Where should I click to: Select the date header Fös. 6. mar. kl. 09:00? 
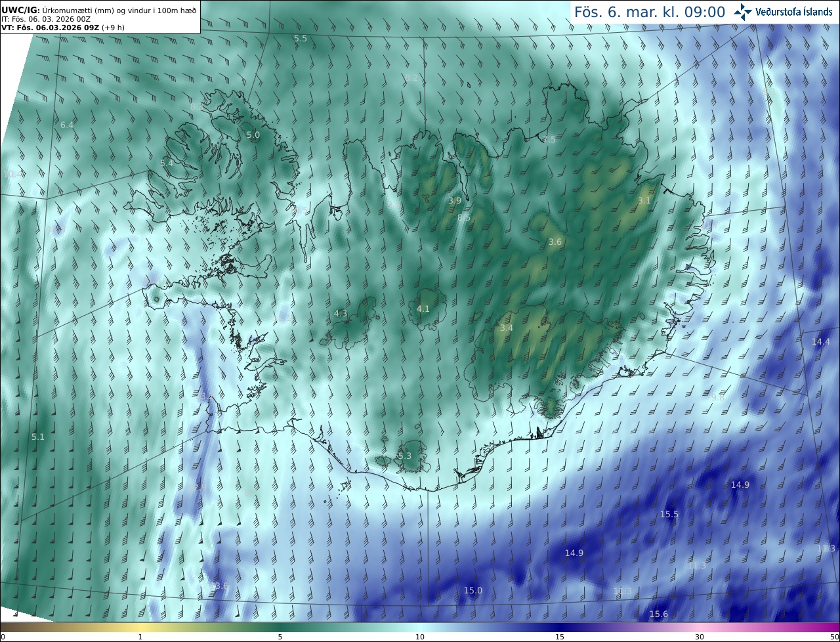coord(650,12)
